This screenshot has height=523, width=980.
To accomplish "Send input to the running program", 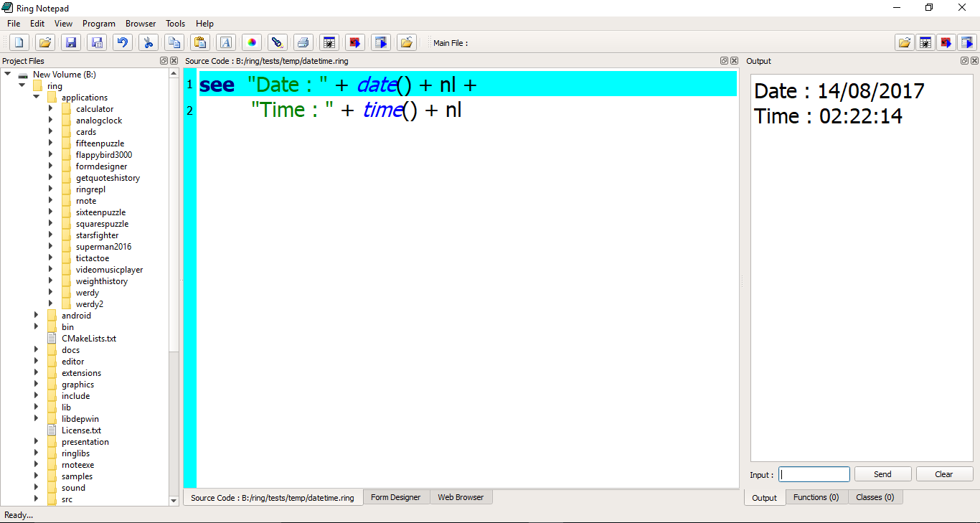I will pos(882,473).
